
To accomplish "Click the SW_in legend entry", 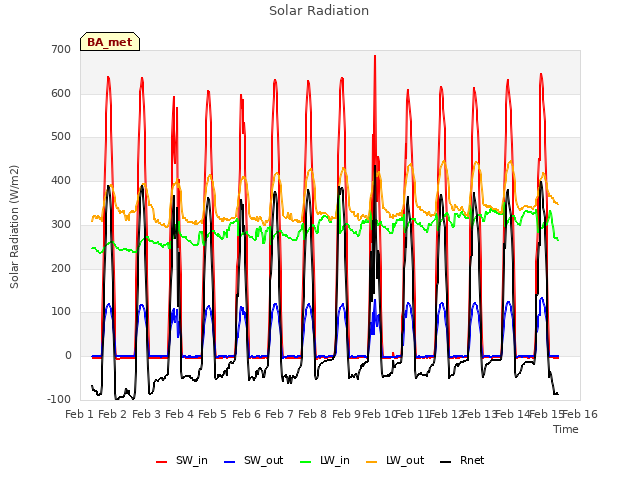I will pos(182,460).
